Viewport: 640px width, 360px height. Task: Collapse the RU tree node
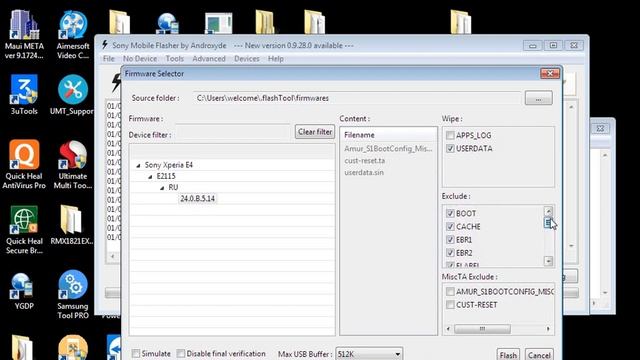pos(162,187)
